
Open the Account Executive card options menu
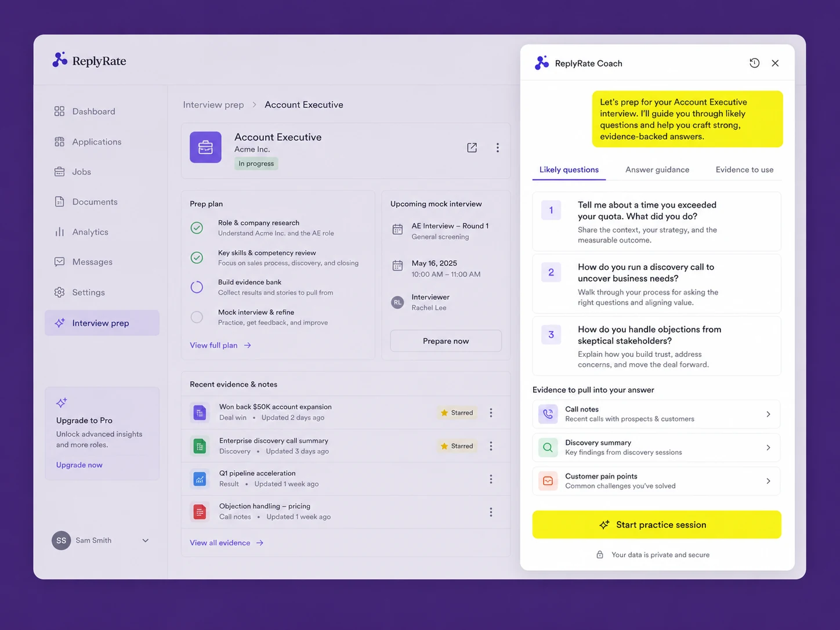coord(498,147)
